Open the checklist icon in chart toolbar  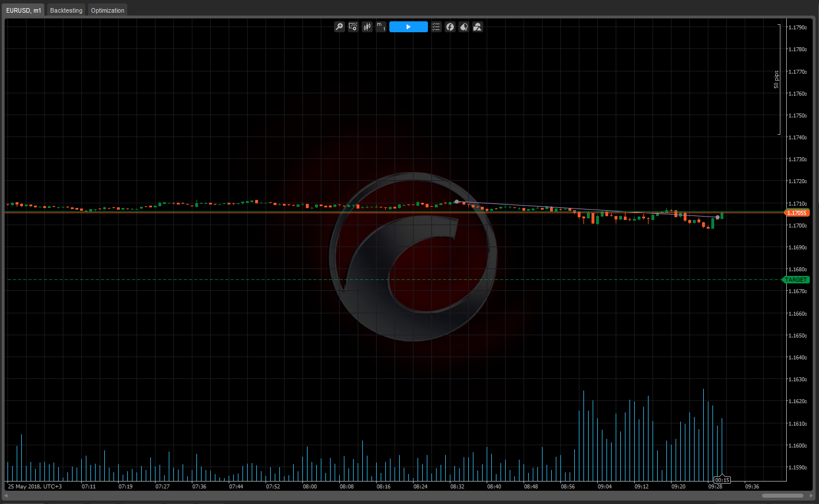coord(436,27)
